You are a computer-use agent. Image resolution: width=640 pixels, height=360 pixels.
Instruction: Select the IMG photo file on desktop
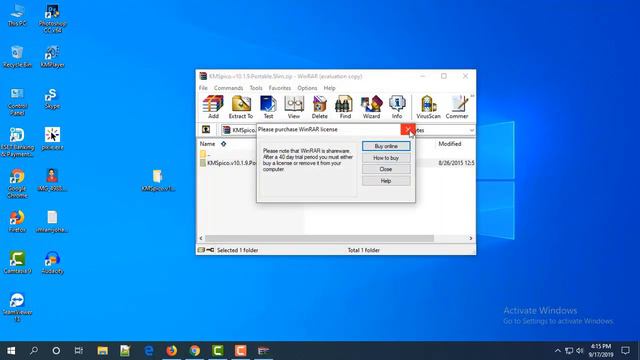52,180
